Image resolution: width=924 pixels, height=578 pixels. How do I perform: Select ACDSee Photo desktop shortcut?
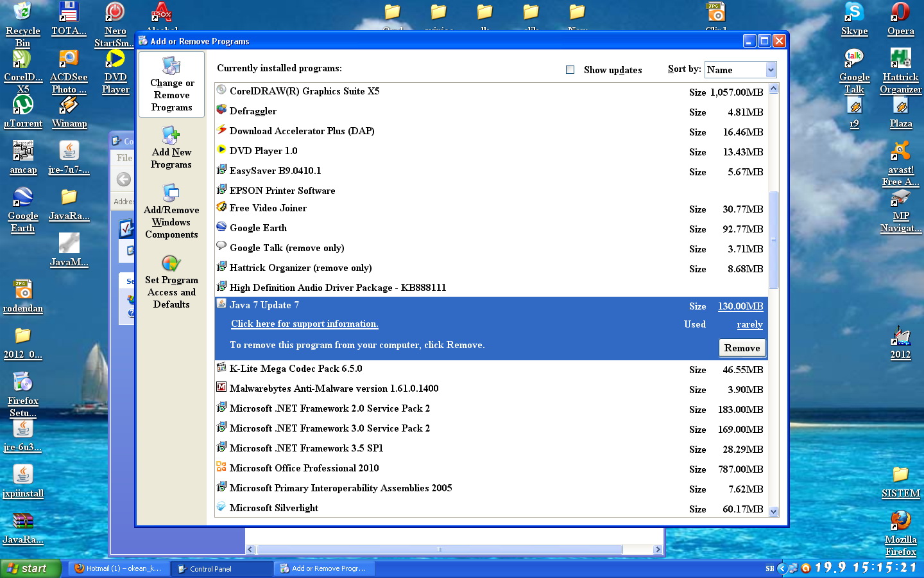click(x=69, y=71)
